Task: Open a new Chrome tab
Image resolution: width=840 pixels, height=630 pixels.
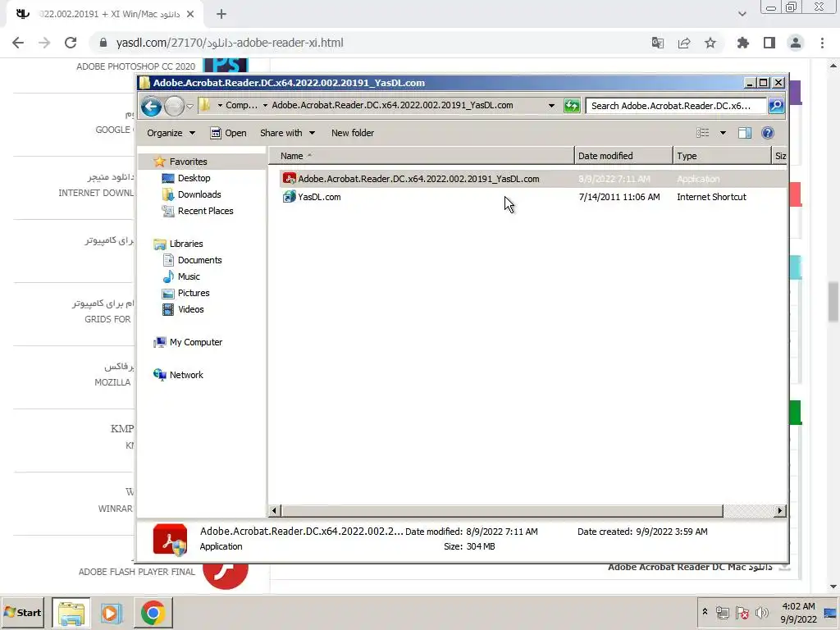Action: click(221, 14)
